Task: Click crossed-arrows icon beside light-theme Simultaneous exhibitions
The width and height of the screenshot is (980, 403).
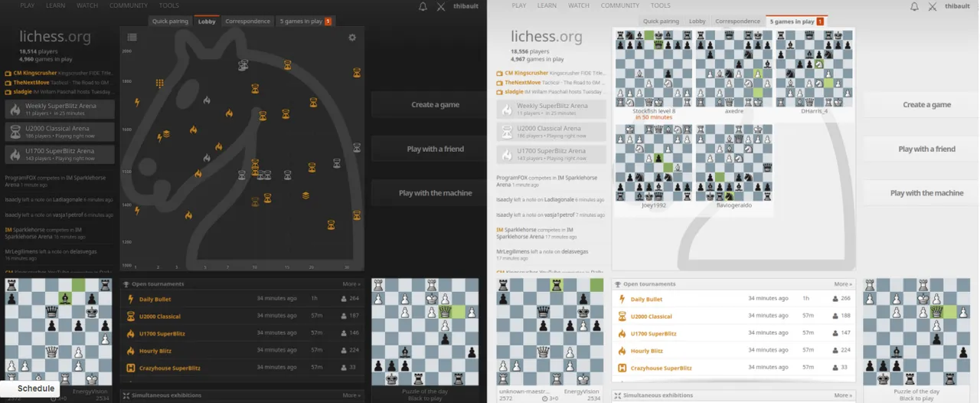Action: click(618, 395)
